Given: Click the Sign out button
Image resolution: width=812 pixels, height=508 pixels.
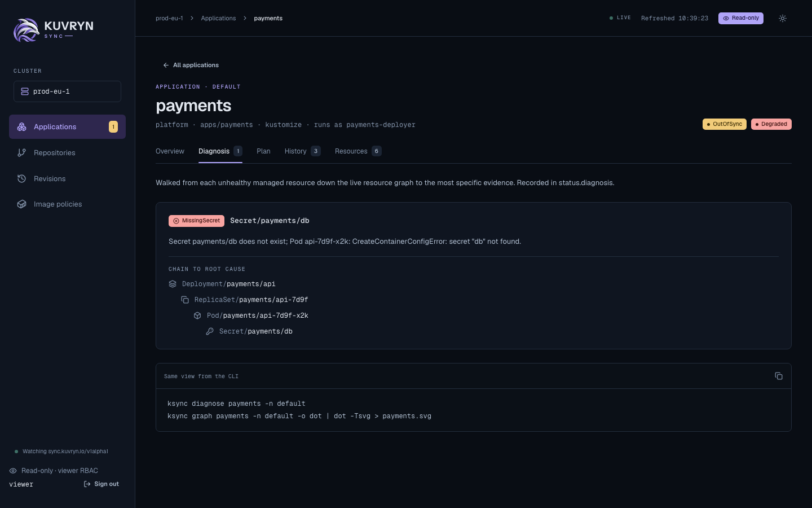Looking at the screenshot, I should (x=101, y=484).
